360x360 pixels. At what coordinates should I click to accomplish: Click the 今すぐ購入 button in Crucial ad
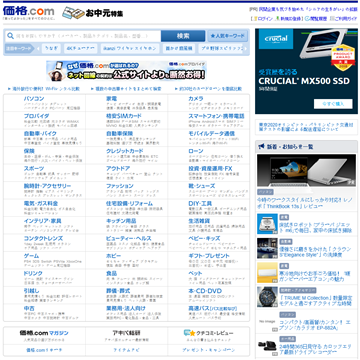point(333,104)
